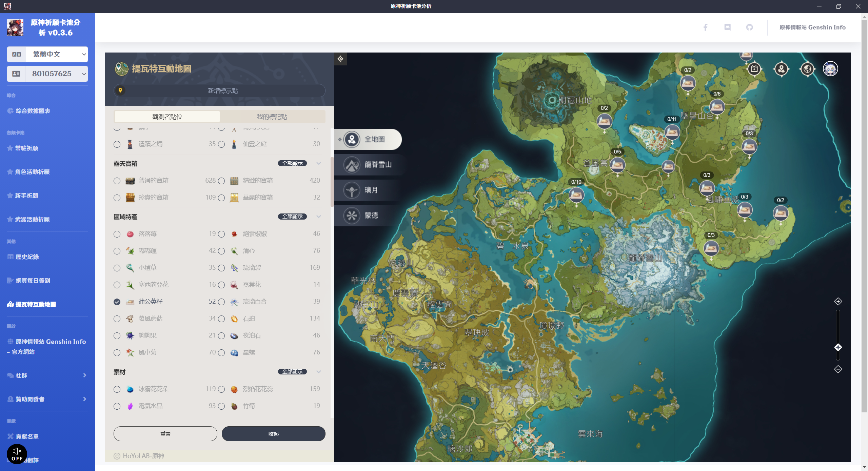Open the map pin toolbar icon
The image size is (868, 471).
pyautogui.click(x=782, y=69)
